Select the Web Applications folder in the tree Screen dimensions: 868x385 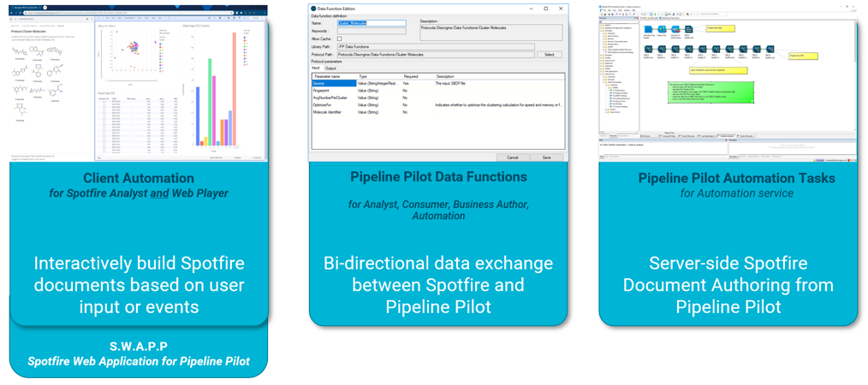609,71
